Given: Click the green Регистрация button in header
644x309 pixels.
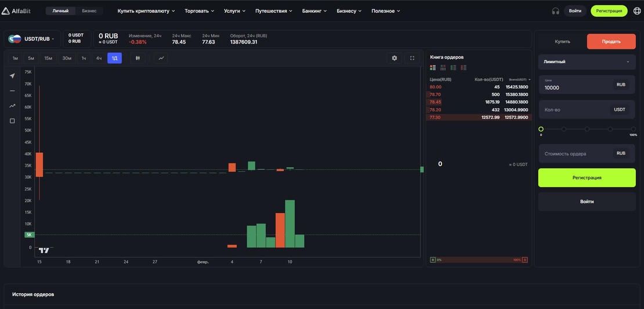Looking at the screenshot, I should (609, 11).
